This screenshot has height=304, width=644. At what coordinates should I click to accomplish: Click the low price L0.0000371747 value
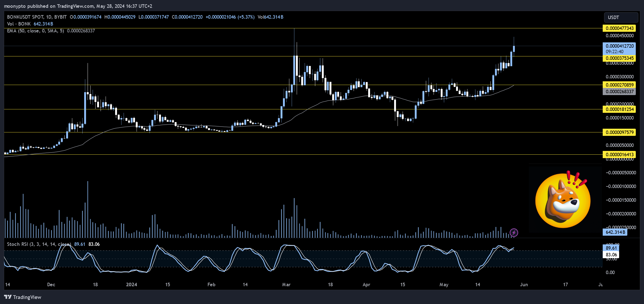[x=154, y=17]
